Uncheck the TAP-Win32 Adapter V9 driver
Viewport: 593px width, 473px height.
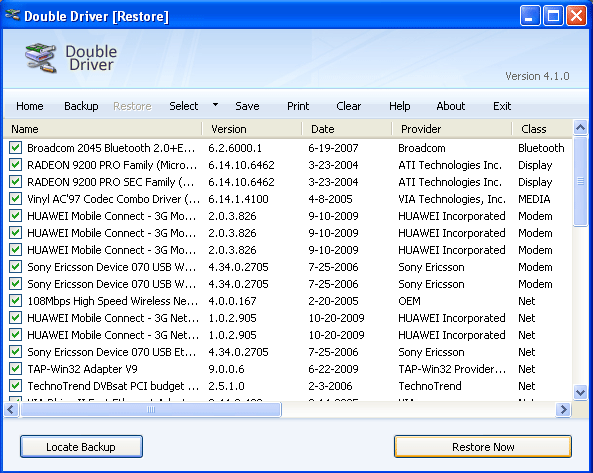16,369
